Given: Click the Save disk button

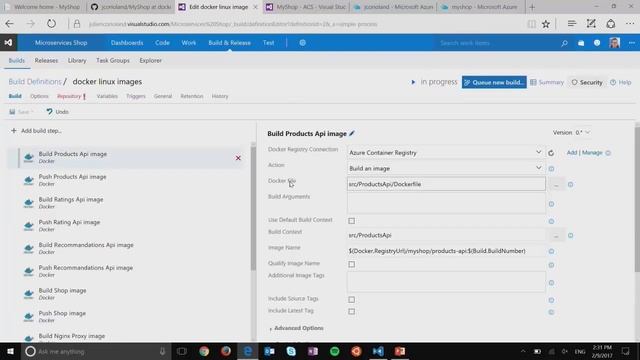Looking at the screenshot, I should (20, 111).
